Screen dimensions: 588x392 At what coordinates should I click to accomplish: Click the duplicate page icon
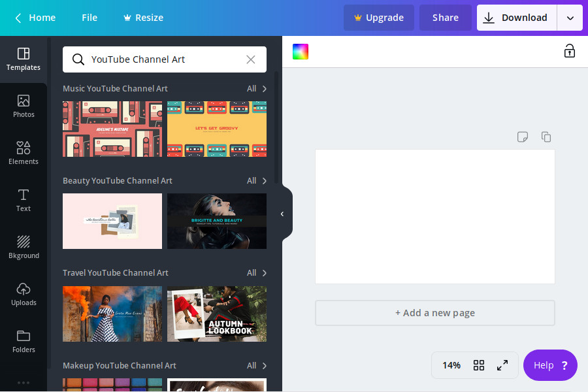point(546,137)
